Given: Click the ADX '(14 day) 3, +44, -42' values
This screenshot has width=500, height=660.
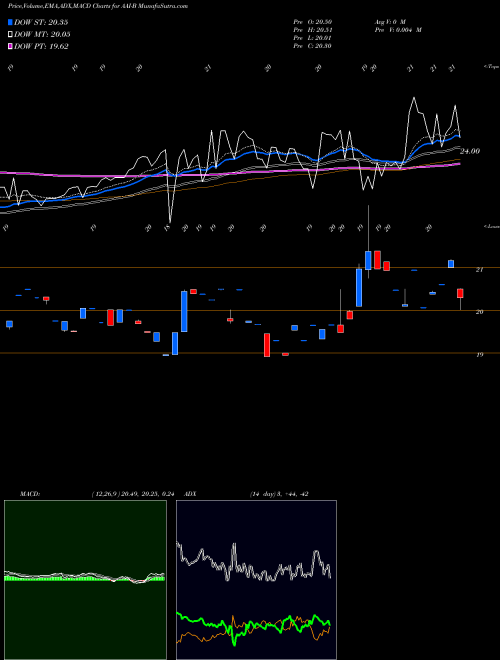Looking at the screenshot, I should [279, 494].
